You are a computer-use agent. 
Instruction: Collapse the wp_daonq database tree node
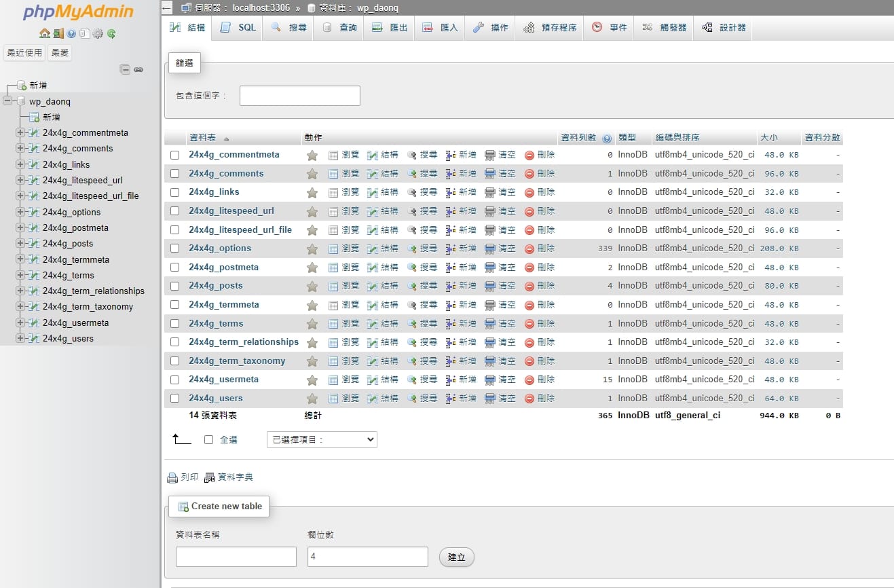tap(7, 99)
